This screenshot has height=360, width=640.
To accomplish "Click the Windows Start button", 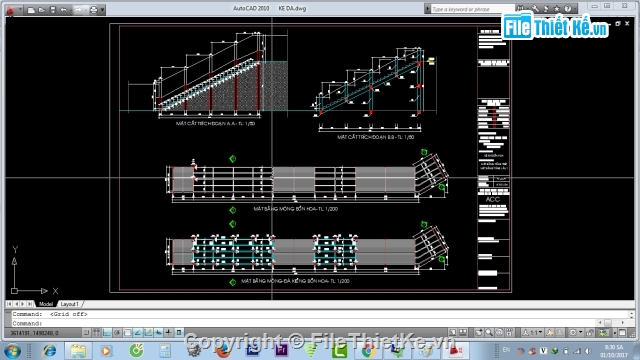I will [12, 351].
